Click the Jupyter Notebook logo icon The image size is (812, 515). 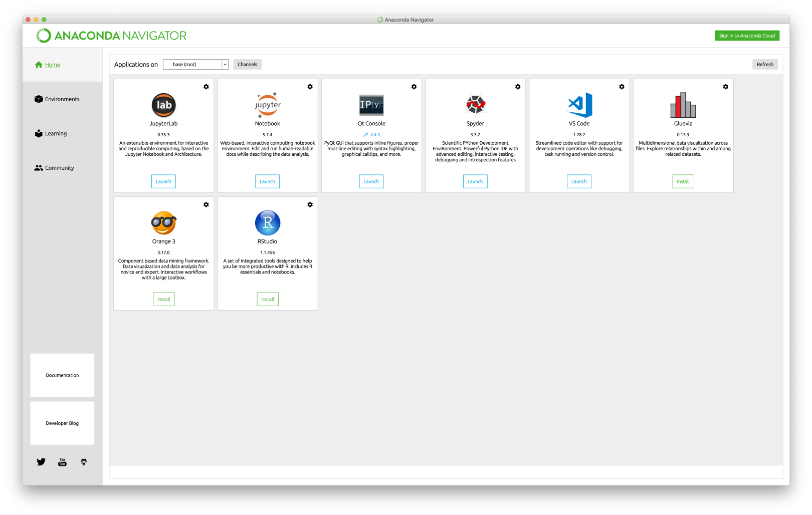pos(268,105)
